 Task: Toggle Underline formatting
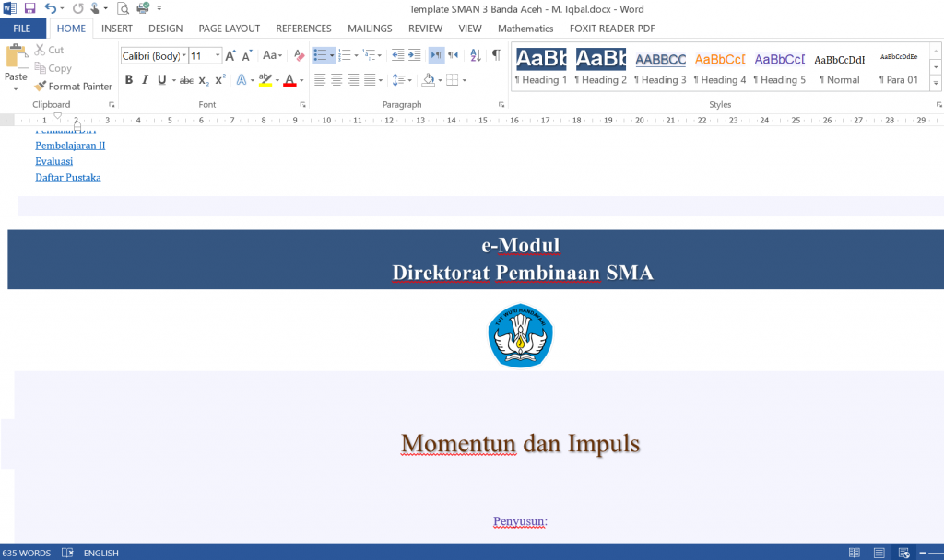[161, 79]
